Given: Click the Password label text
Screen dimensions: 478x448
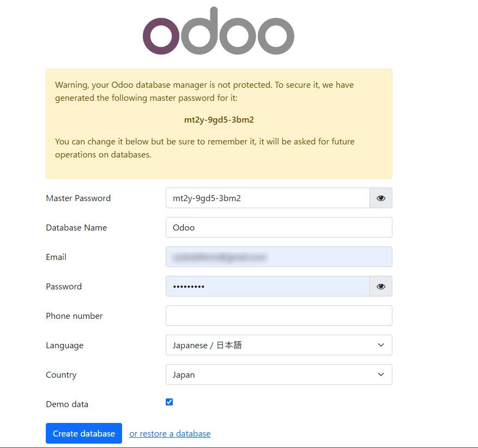Looking at the screenshot, I should click(x=64, y=287).
